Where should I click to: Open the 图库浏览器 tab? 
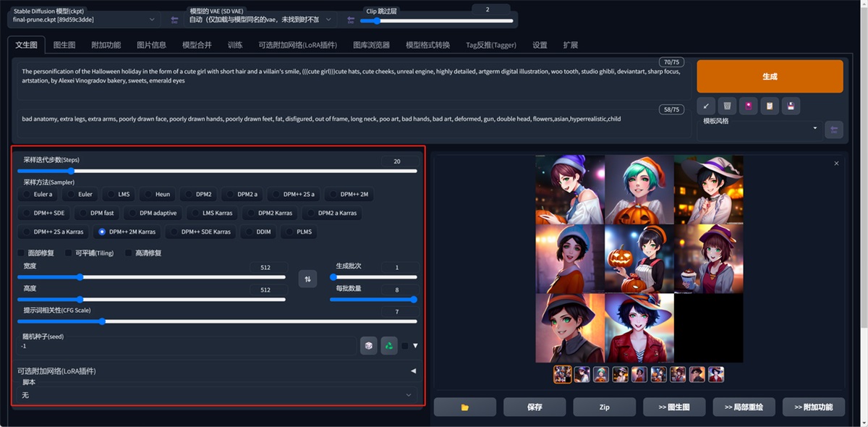coord(371,45)
